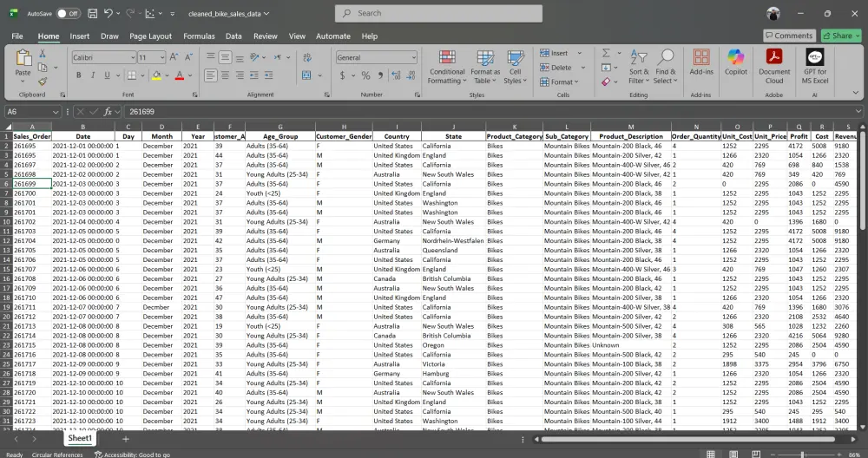
Task: Toggle Middle Align
Action: [x=225, y=57]
